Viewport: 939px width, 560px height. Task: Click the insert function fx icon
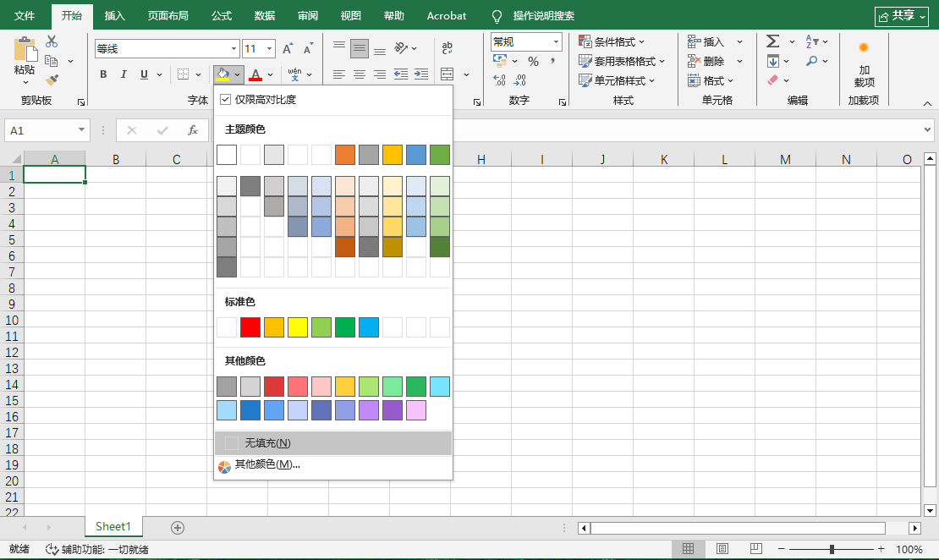point(193,130)
